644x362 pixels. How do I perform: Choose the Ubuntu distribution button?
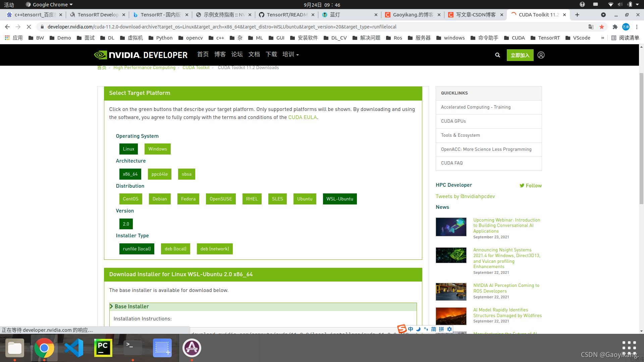pyautogui.click(x=305, y=199)
